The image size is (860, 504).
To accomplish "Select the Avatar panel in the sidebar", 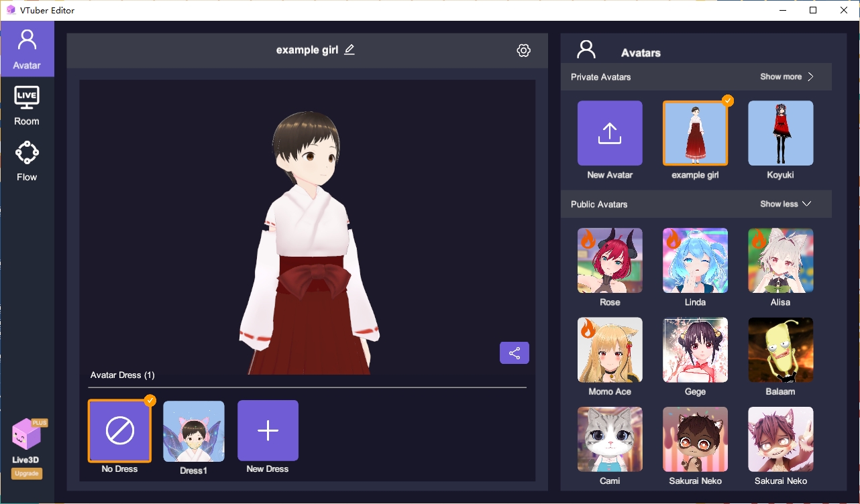I will click(x=27, y=48).
